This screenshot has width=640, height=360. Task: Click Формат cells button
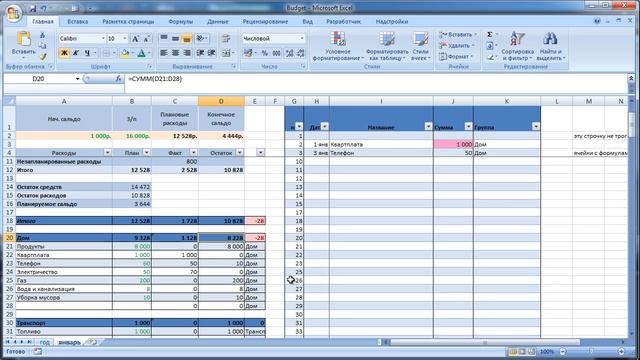(x=456, y=57)
